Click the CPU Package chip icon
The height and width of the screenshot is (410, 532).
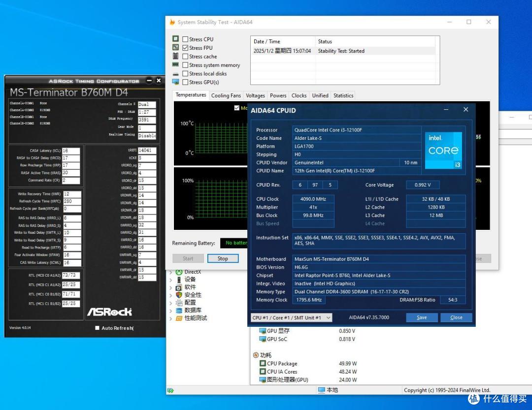coord(263,364)
